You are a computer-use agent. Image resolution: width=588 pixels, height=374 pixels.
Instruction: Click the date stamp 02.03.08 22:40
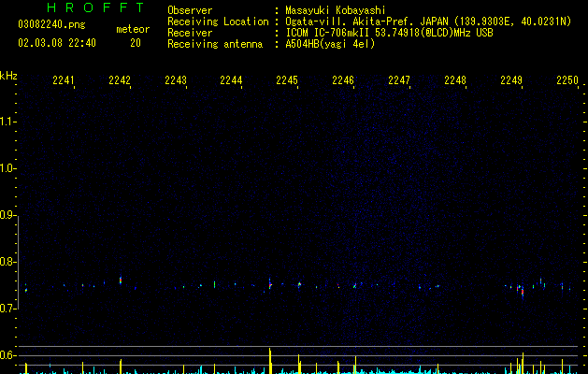pyautogui.click(x=57, y=43)
